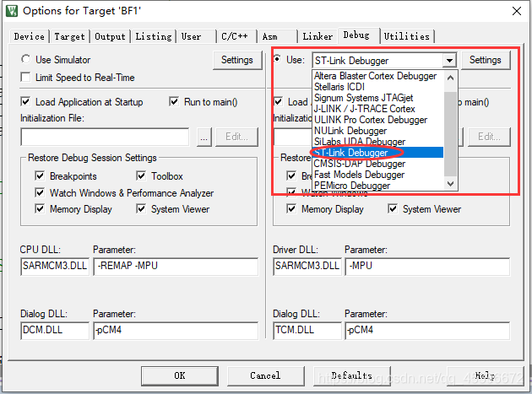Viewport: 532px width, 394px height.
Task: Choose Signum Systems JTAGjet
Action: (377, 98)
